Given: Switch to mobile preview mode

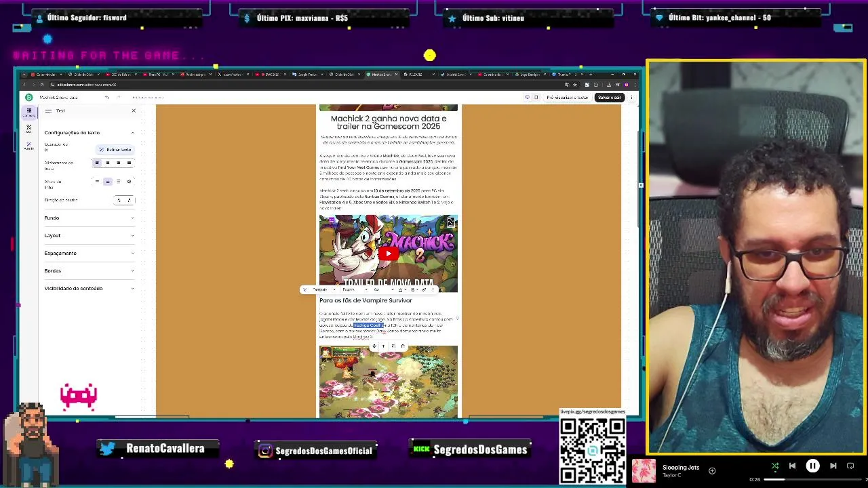Looking at the screenshot, I should tap(536, 97).
